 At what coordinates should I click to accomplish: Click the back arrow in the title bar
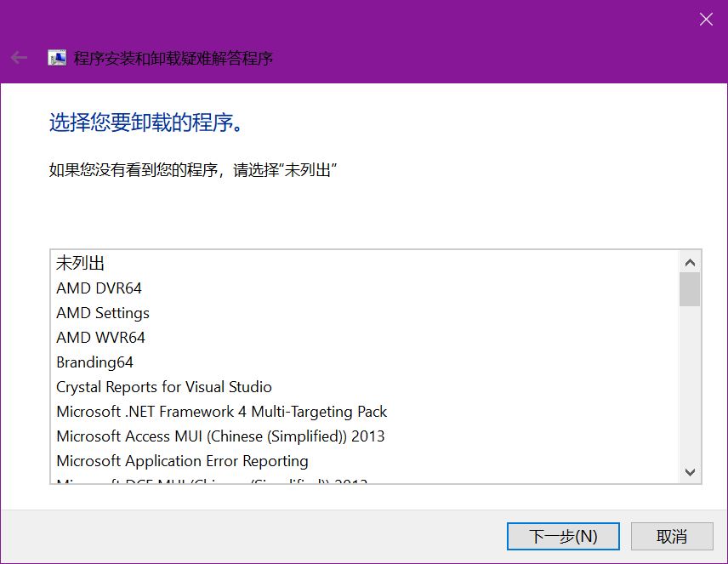click(x=19, y=58)
